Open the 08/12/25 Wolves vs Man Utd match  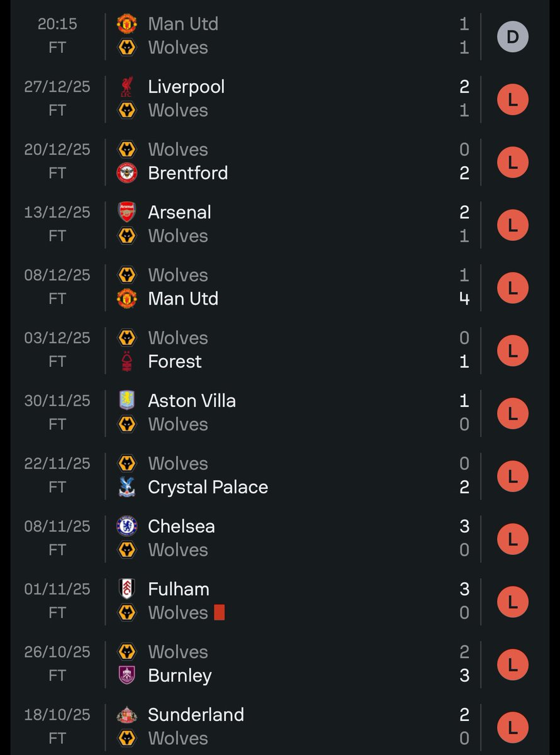(280, 287)
